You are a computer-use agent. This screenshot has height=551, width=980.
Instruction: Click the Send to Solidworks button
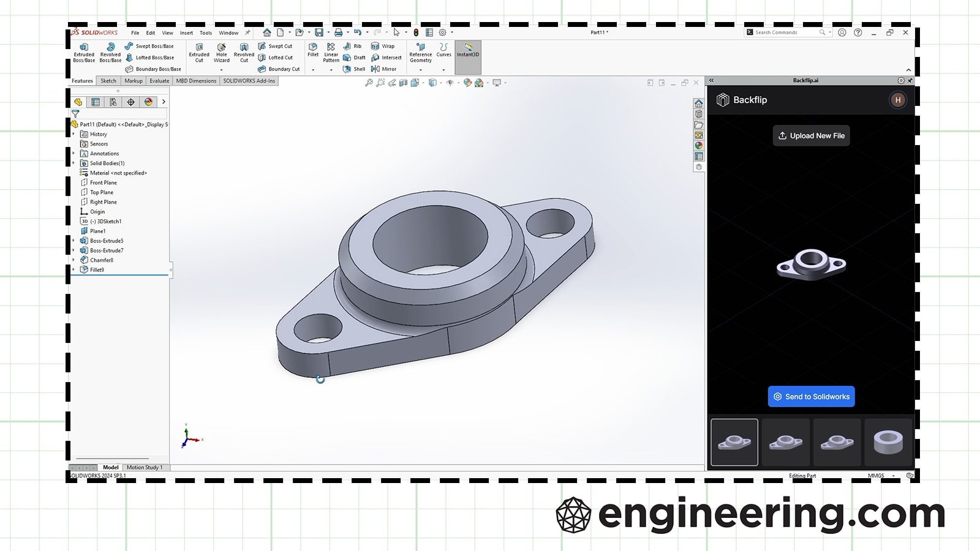811,396
